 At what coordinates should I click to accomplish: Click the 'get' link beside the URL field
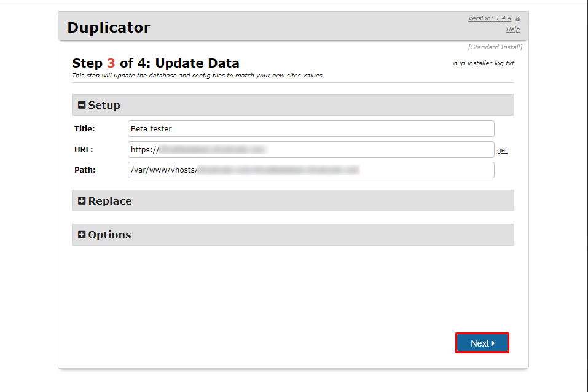[x=502, y=150]
